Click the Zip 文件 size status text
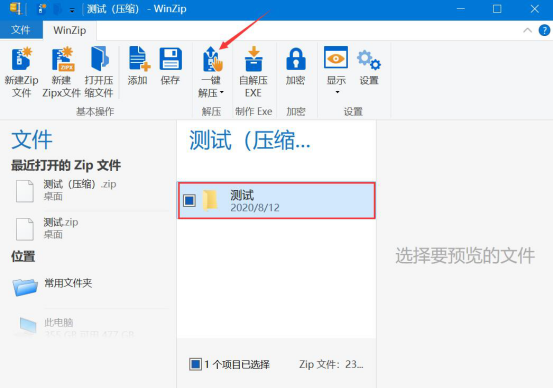The height and width of the screenshot is (388, 554). coord(331,364)
